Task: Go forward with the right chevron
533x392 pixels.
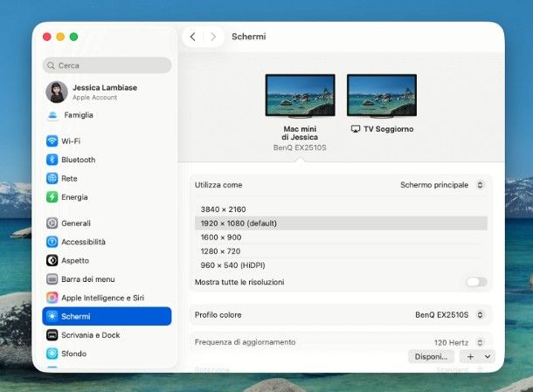Action: pyautogui.click(x=213, y=37)
